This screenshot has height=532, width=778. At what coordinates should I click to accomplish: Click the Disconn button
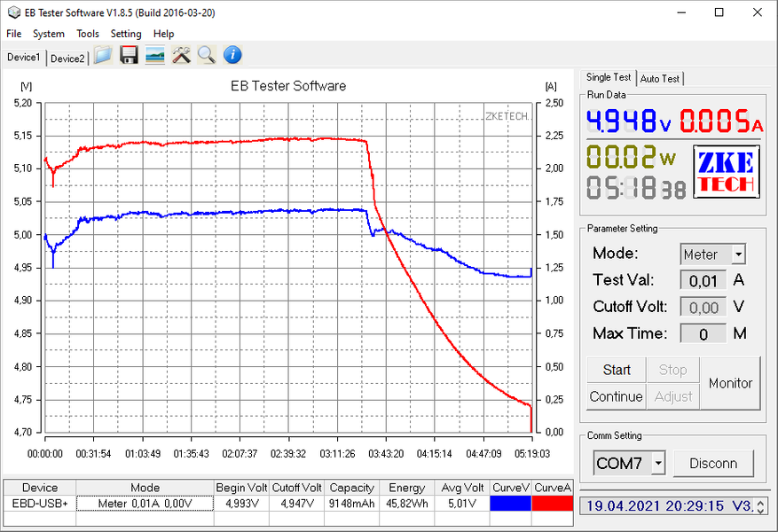pyautogui.click(x=712, y=464)
